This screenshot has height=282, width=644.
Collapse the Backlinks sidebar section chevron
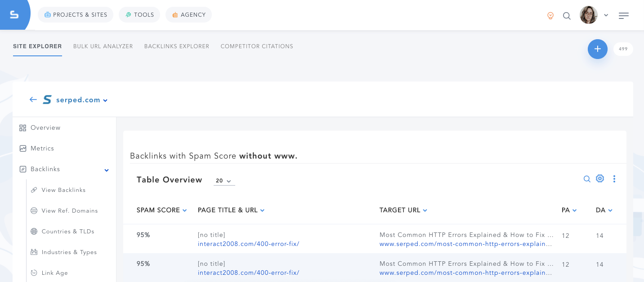point(107,170)
